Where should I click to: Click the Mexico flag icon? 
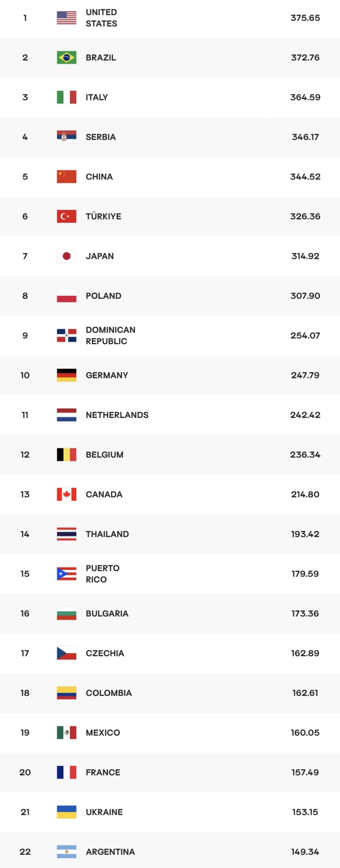[x=66, y=733]
